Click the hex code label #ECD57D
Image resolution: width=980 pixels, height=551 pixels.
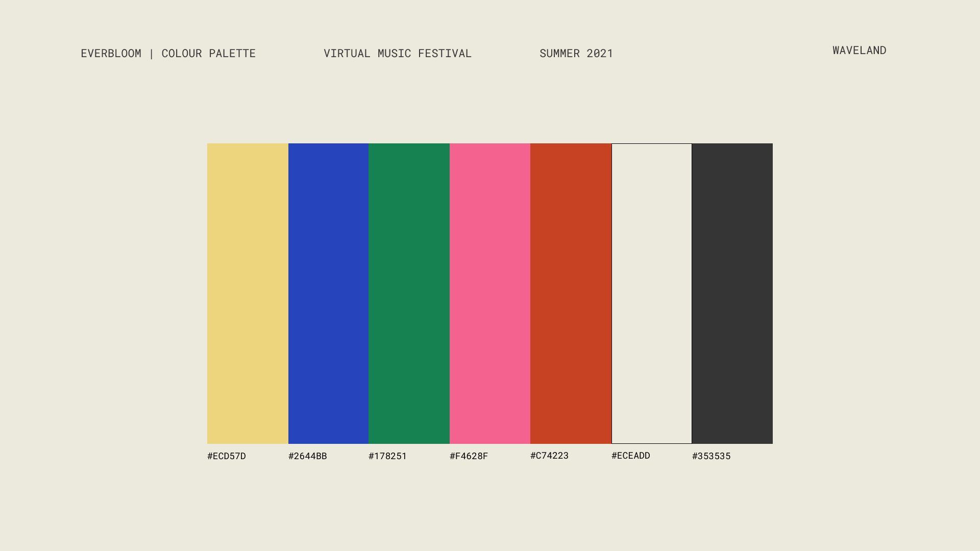click(x=226, y=456)
